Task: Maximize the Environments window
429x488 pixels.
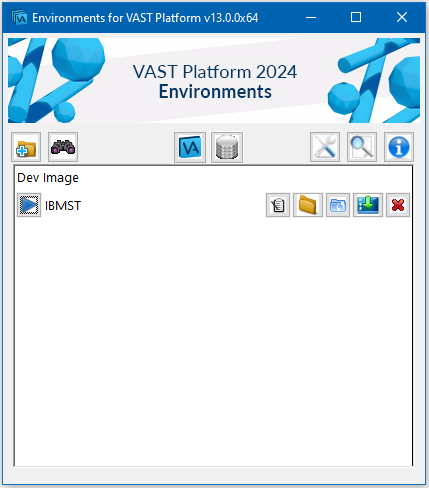Action: (x=356, y=17)
